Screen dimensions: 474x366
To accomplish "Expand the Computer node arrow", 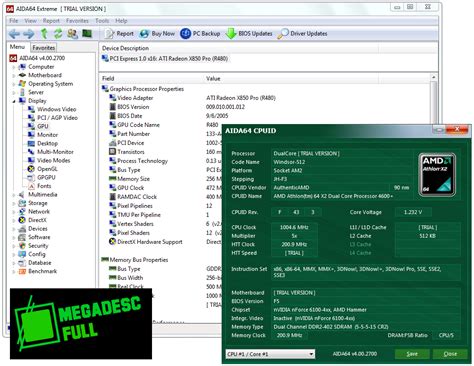I will coord(14,67).
